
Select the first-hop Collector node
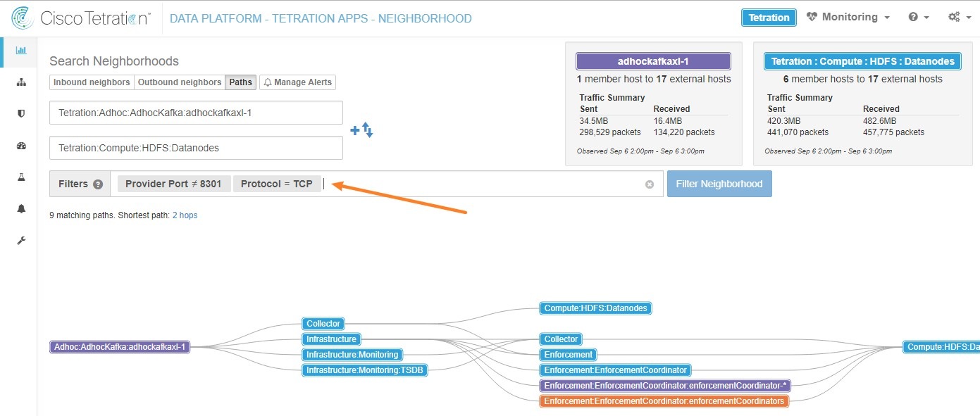323,324
